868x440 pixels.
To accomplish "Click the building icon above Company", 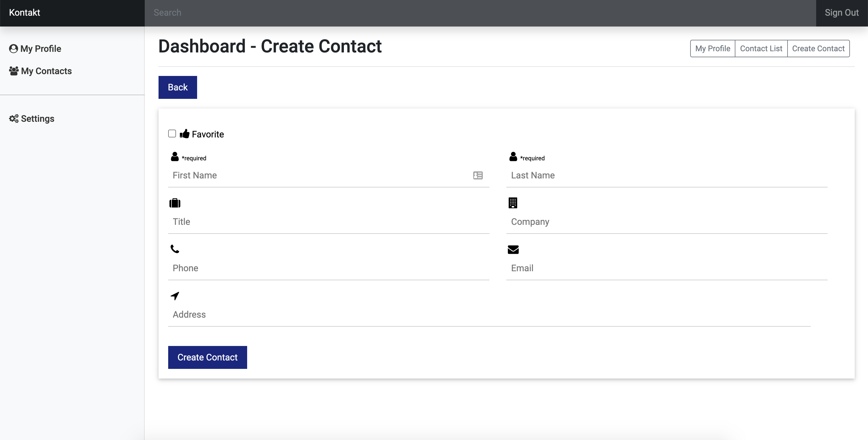I will click(x=512, y=203).
